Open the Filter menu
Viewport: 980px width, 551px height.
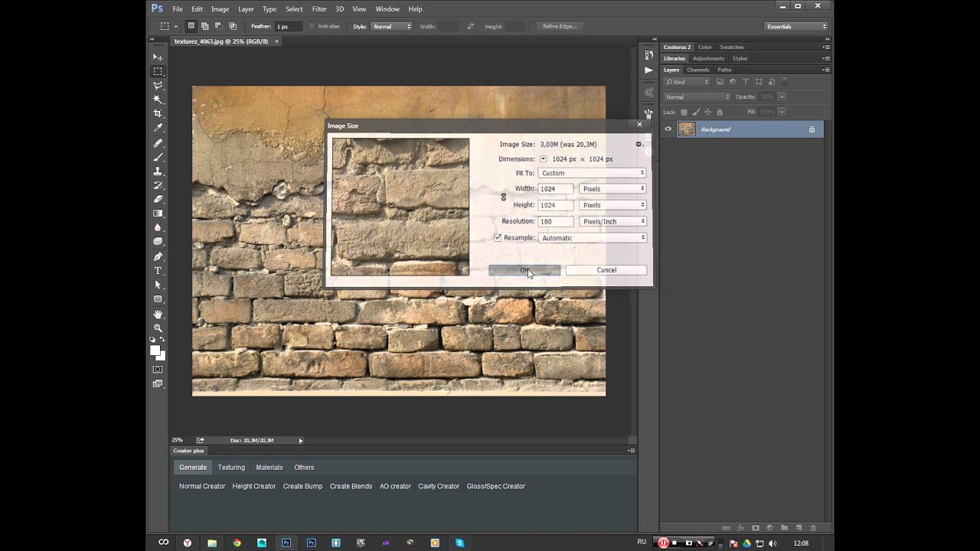319,9
